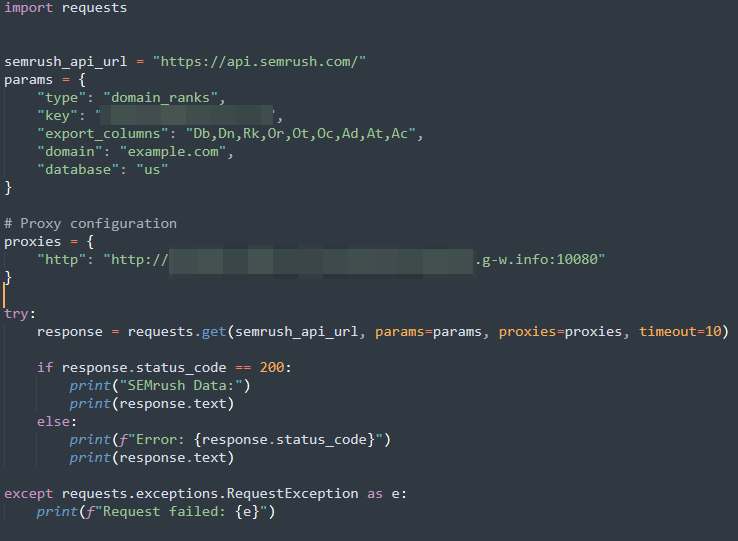Click the closing brace of the params dict
This screenshot has height=541, width=738.
8,188
